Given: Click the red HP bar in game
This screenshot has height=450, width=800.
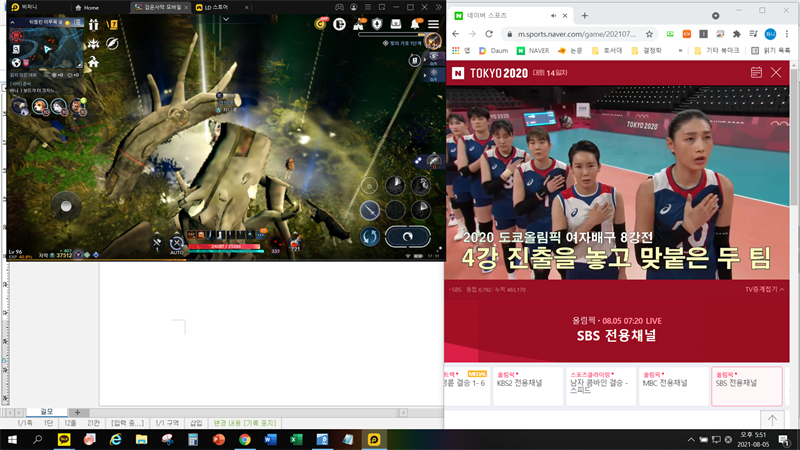Looking at the screenshot, I should [x=224, y=246].
